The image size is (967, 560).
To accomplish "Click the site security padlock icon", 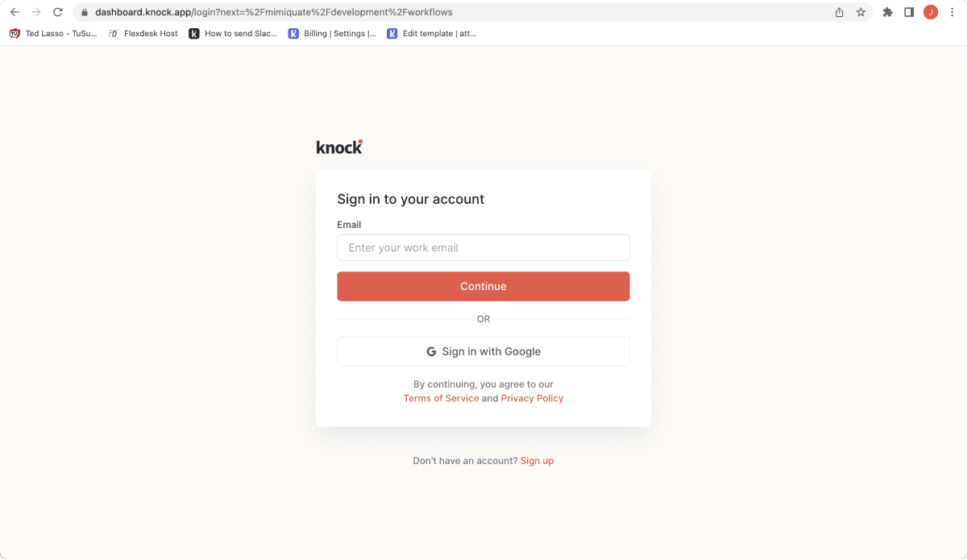I will (84, 12).
